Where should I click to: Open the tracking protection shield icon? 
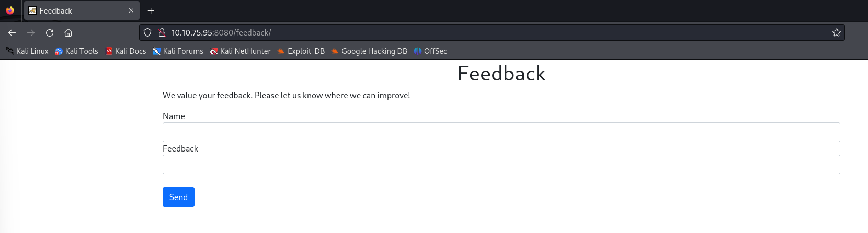(147, 32)
